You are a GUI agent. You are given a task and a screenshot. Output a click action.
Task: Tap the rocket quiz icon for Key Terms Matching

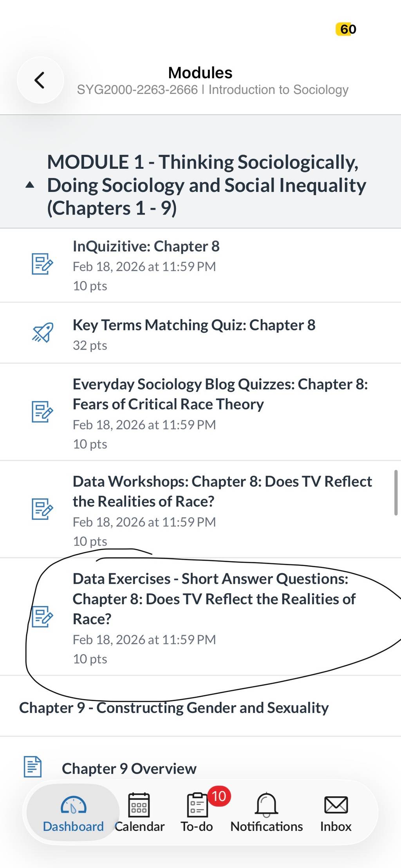(x=42, y=333)
